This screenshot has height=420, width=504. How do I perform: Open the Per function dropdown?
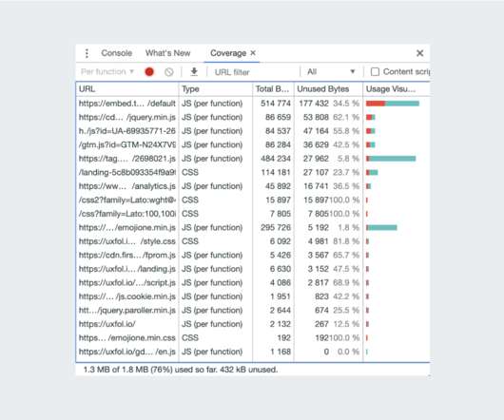[x=107, y=71]
